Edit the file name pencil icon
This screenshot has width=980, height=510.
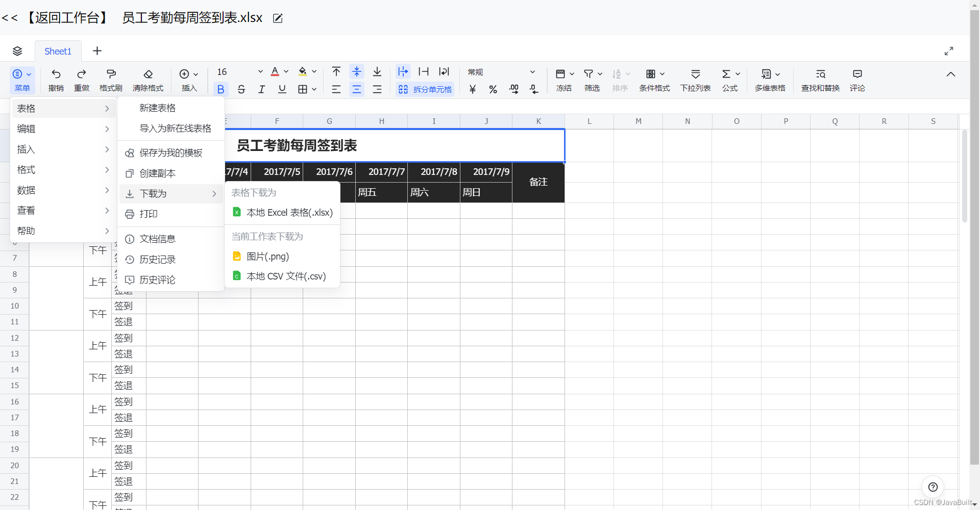(278, 18)
